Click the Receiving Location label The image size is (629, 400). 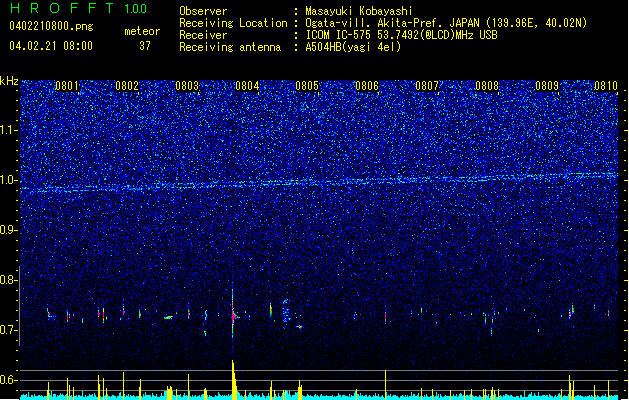point(233,23)
